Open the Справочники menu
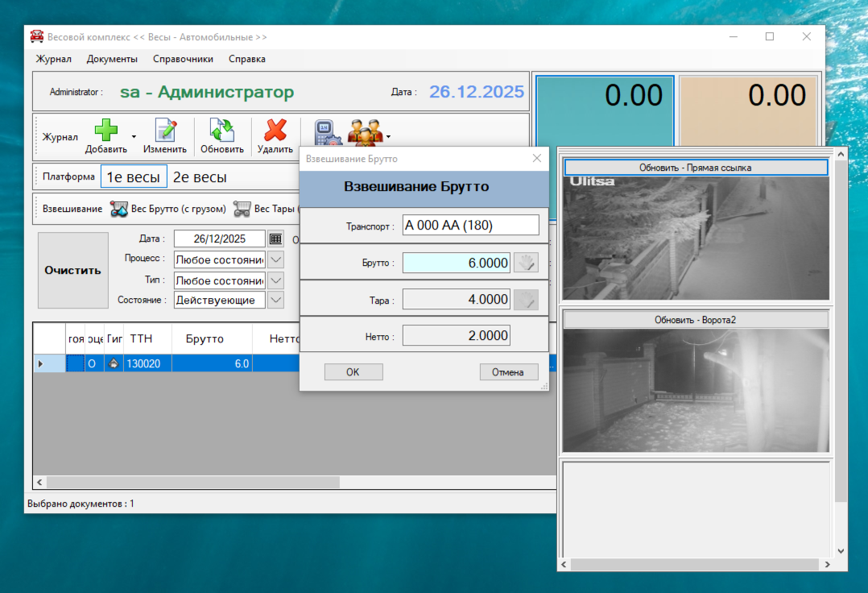The image size is (868, 593). 183,59
